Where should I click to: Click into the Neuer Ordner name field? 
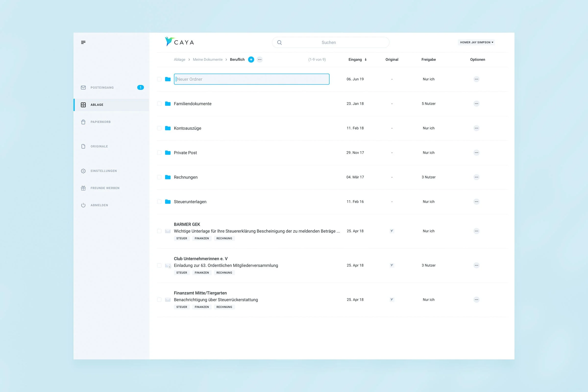(251, 79)
